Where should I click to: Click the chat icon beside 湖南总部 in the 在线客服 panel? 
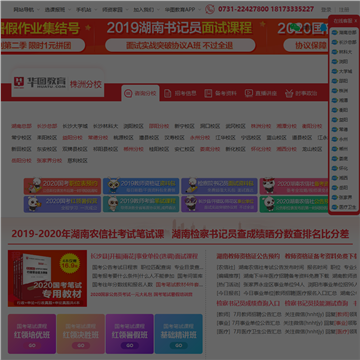click(335, 33)
